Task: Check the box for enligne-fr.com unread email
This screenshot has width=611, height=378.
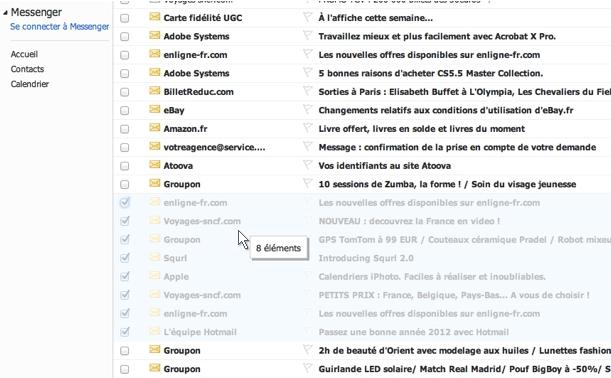Action: point(124,55)
